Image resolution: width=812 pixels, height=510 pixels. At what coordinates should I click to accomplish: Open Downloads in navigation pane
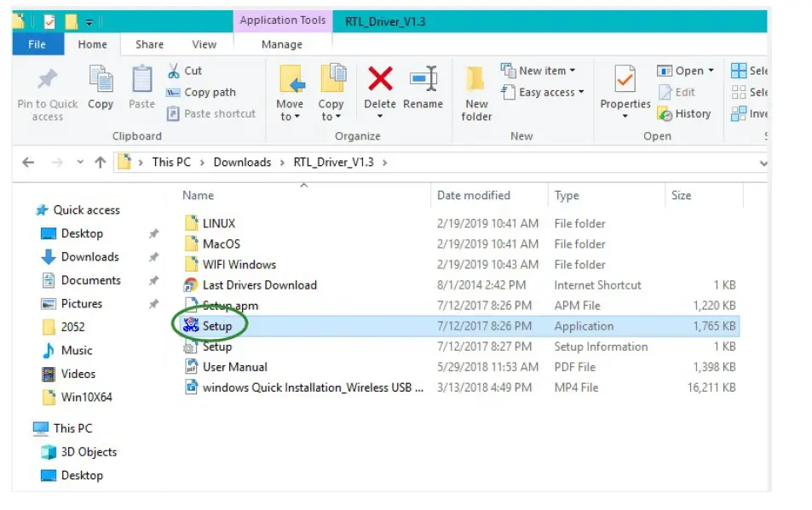89,256
